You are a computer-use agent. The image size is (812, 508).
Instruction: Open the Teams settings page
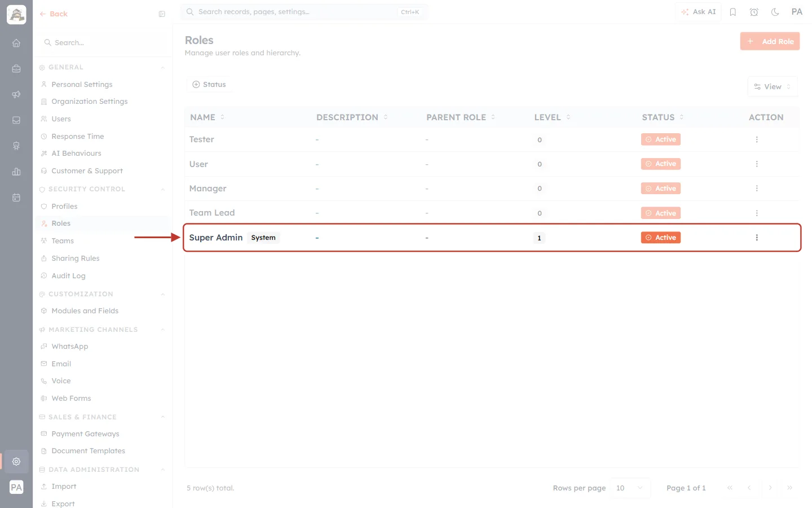(x=63, y=241)
